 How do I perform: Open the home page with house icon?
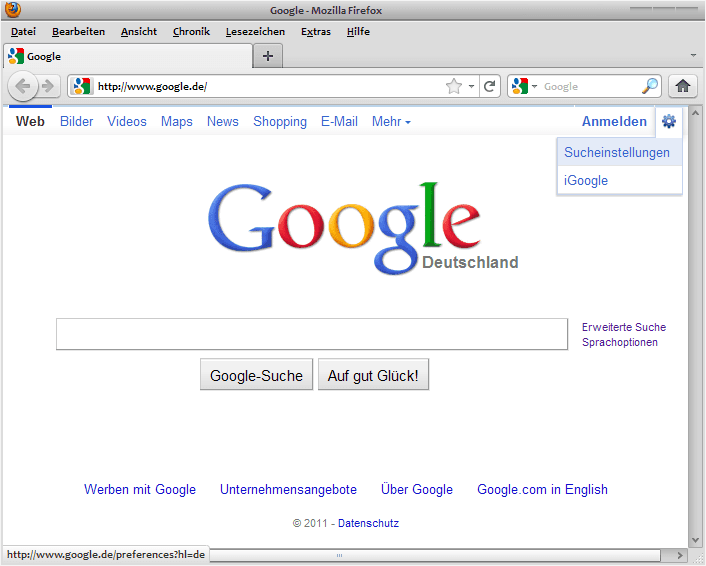(x=683, y=86)
